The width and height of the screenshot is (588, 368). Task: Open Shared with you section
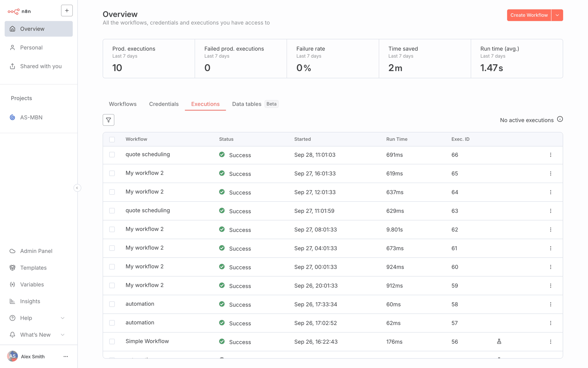click(39, 66)
